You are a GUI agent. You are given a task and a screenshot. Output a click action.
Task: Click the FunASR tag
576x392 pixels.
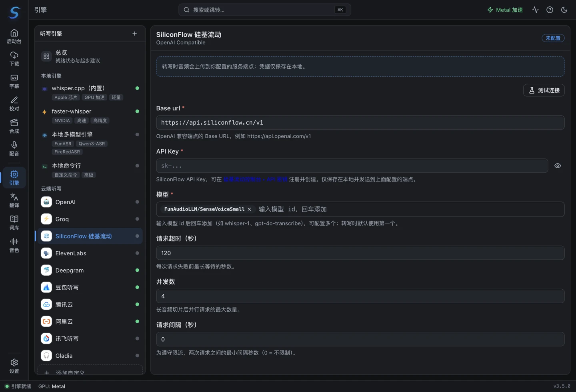point(63,144)
